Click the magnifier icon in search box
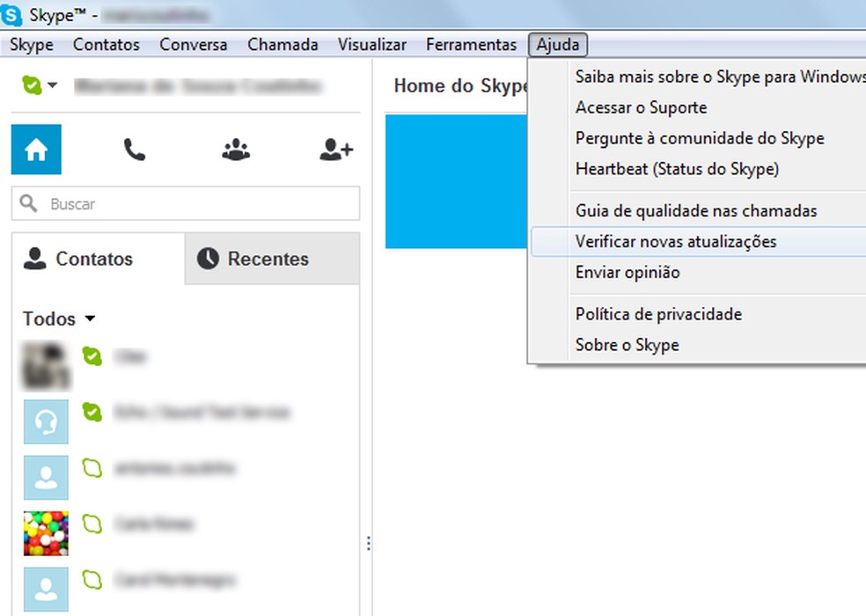 click(x=28, y=203)
